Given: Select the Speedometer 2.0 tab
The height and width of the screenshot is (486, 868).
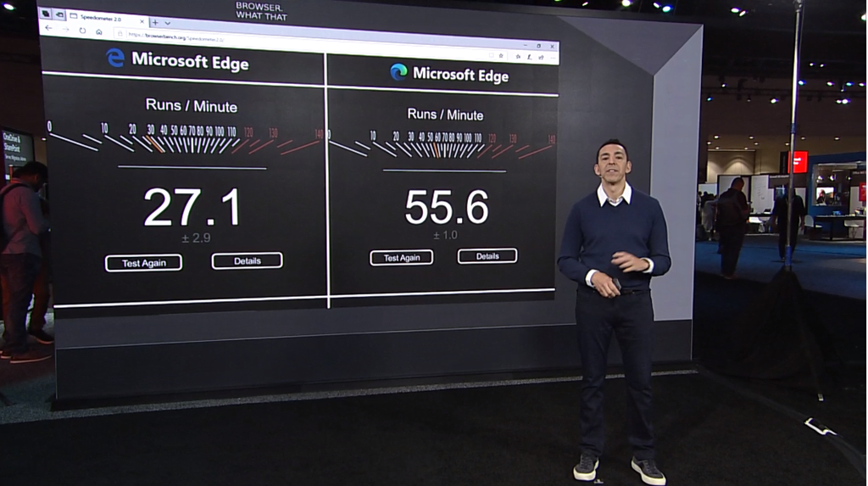Looking at the screenshot, I should 108,19.
